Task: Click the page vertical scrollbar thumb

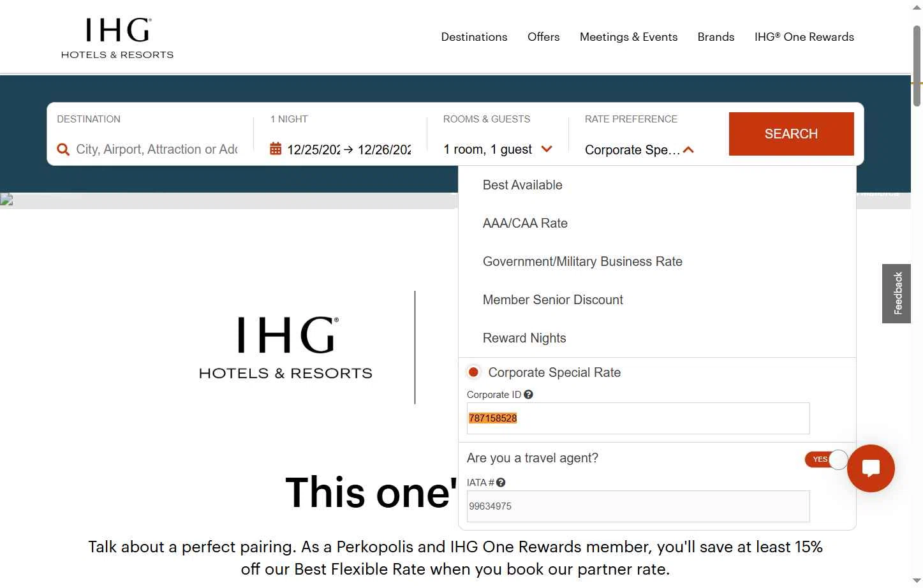Action: coord(917,65)
